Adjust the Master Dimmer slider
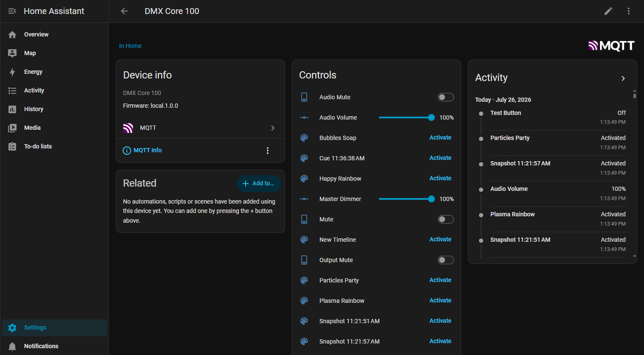This screenshot has width=644, height=355. [x=406, y=199]
